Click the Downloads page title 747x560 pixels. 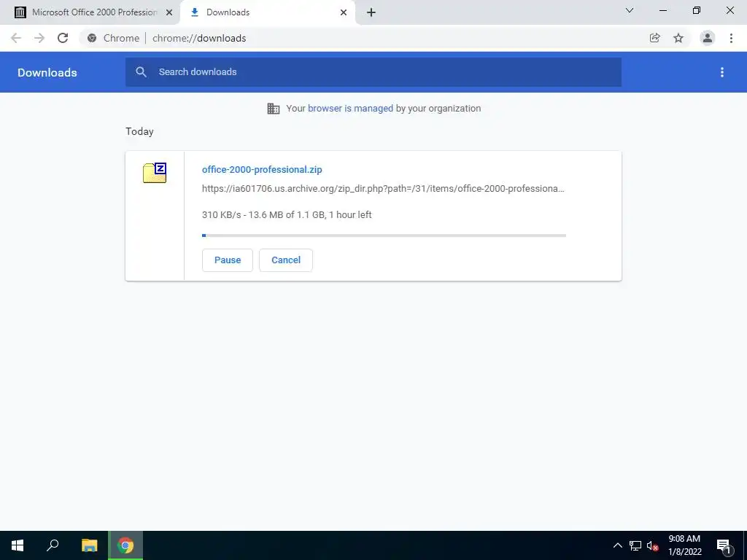[x=47, y=72]
